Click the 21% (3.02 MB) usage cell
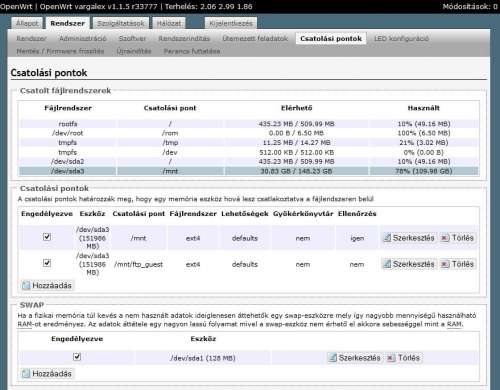 [x=424, y=143]
